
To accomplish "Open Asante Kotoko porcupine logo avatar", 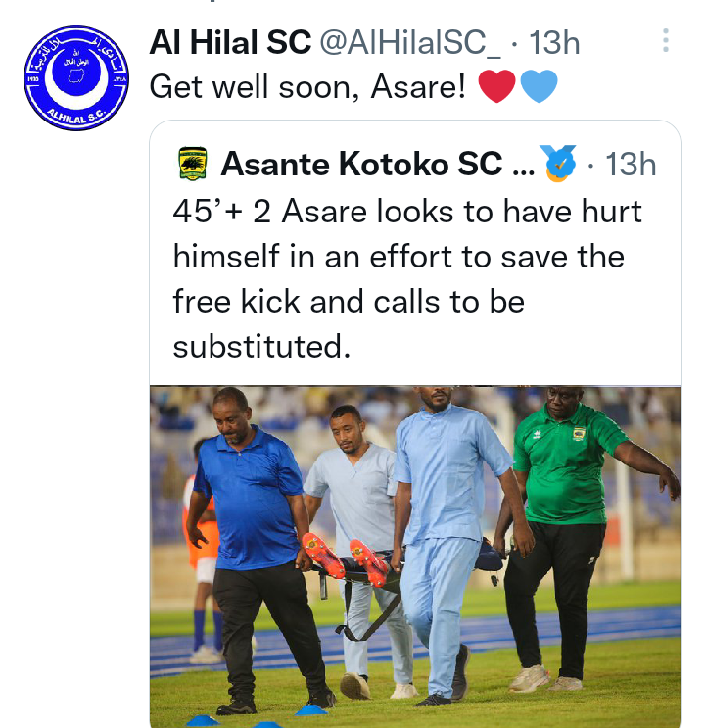I will [193, 164].
